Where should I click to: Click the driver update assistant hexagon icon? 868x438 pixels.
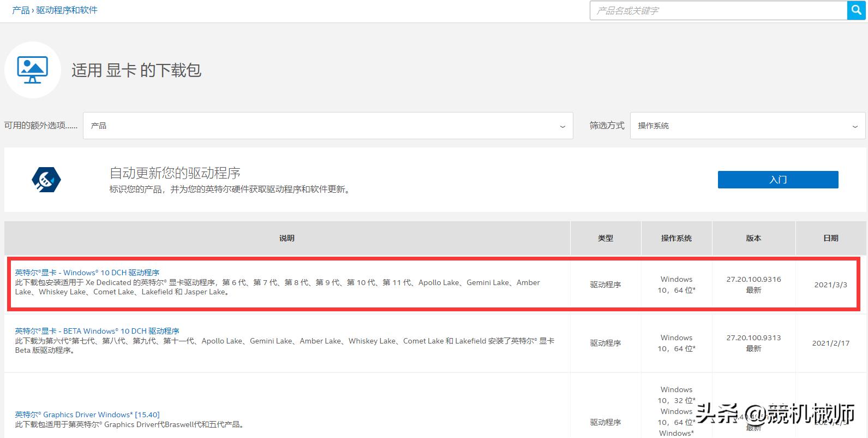pos(46,180)
